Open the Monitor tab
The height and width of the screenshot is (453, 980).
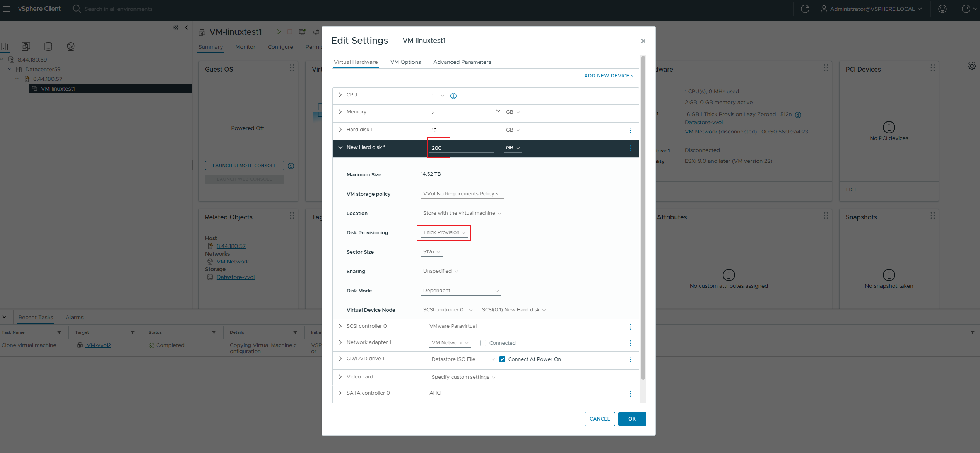click(245, 47)
